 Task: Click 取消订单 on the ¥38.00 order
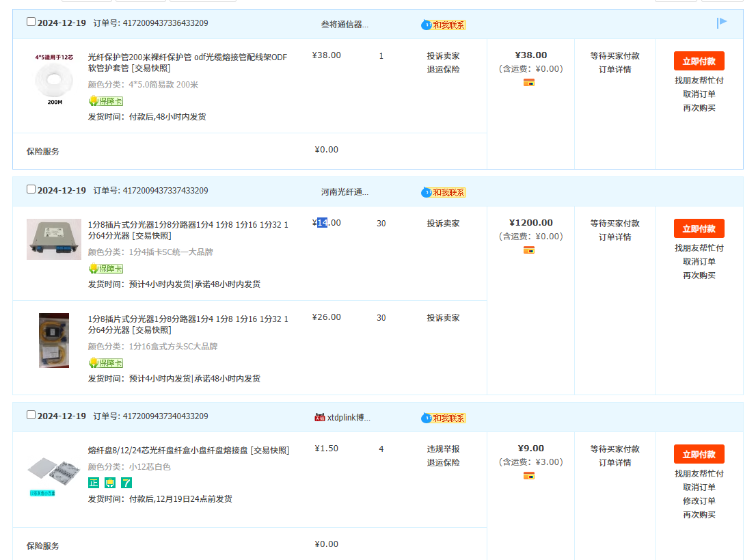coord(699,94)
